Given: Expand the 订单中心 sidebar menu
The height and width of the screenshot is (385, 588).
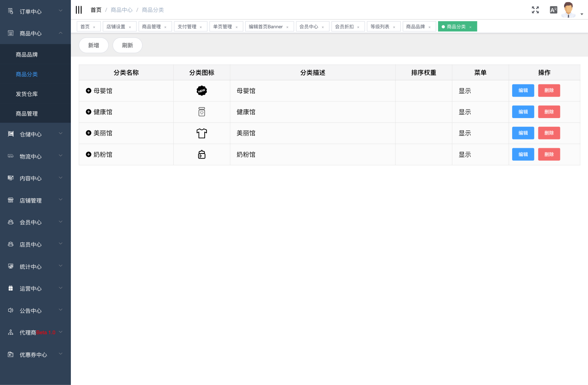Looking at the screenshot, I should 35,11.
